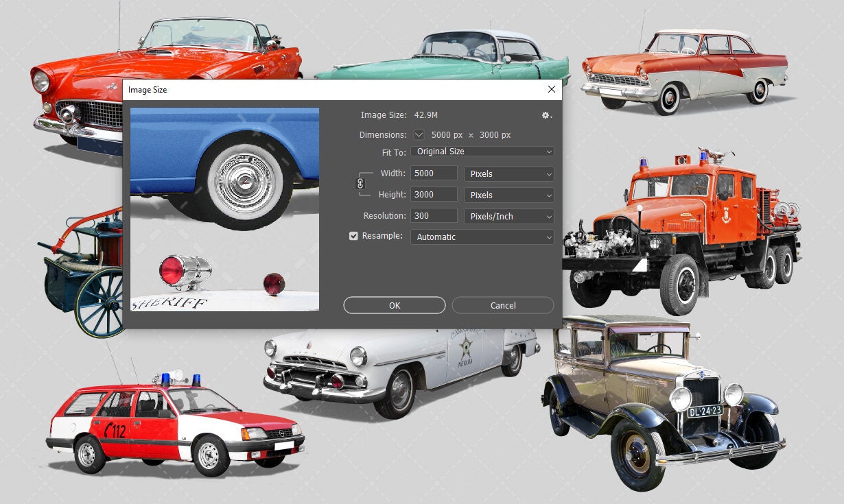
Task: Select the Height value field showing 3000
Action: pos(434,194)
